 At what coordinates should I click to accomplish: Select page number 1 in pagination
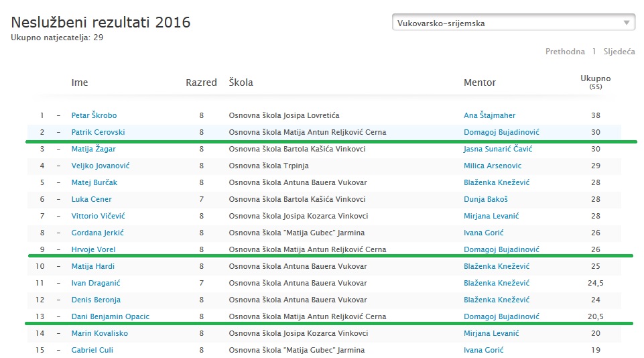click(594, 52)
